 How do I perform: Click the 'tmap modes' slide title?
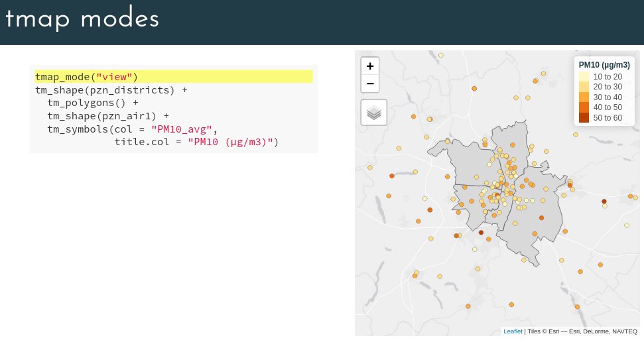click(x=82, y=19)
